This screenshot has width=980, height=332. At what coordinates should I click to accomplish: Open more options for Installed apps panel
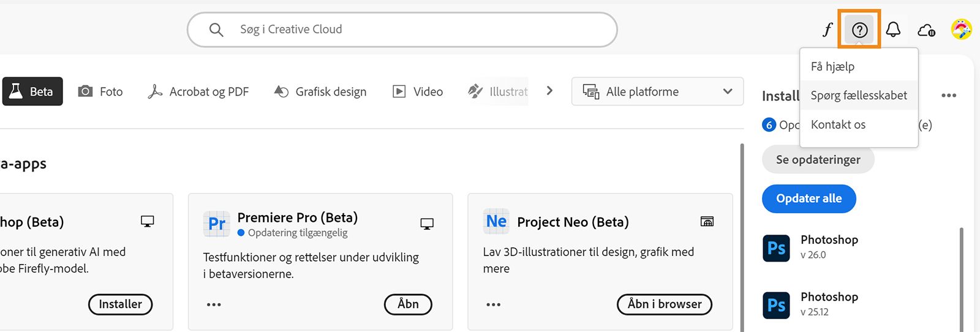[x=949, y=96]
